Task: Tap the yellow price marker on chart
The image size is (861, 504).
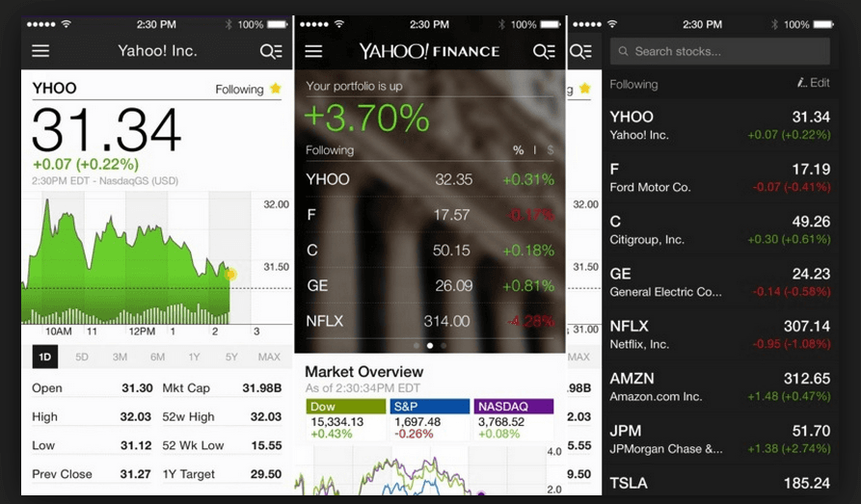Action: pyautogui.click(x=230, y=275)
